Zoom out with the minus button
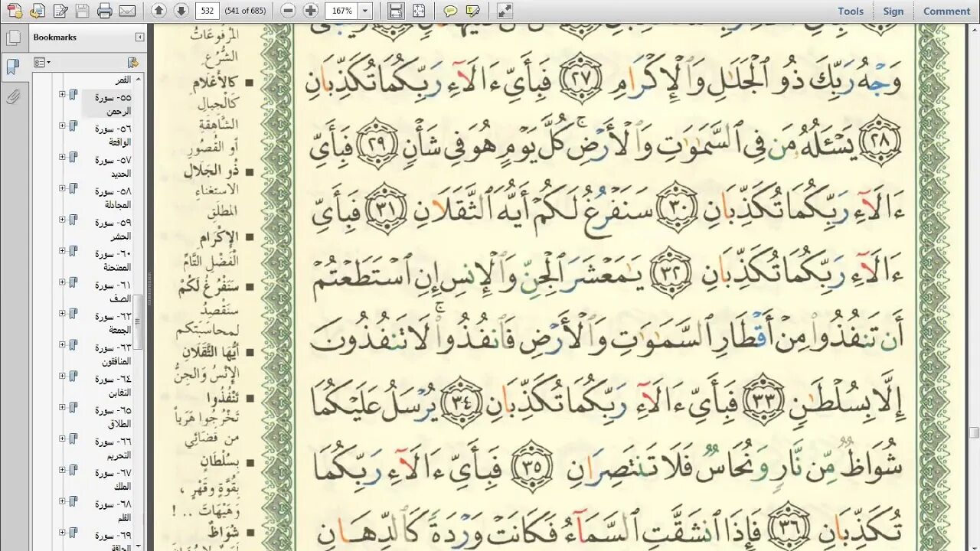This screenshot has height=551, width=980. tap(288, 11)
